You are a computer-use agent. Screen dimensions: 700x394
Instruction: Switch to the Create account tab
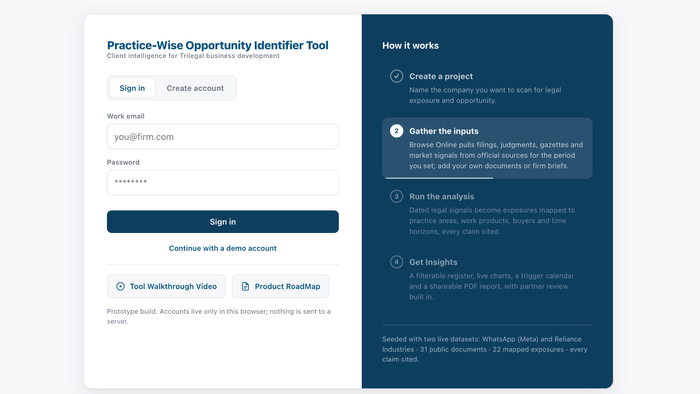(x=195, y=88)
